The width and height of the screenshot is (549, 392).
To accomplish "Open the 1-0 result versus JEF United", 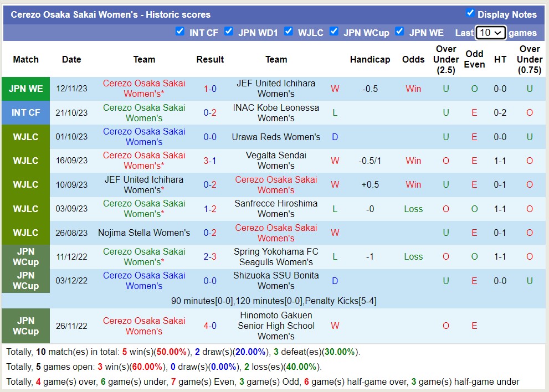I will point(210,89).
